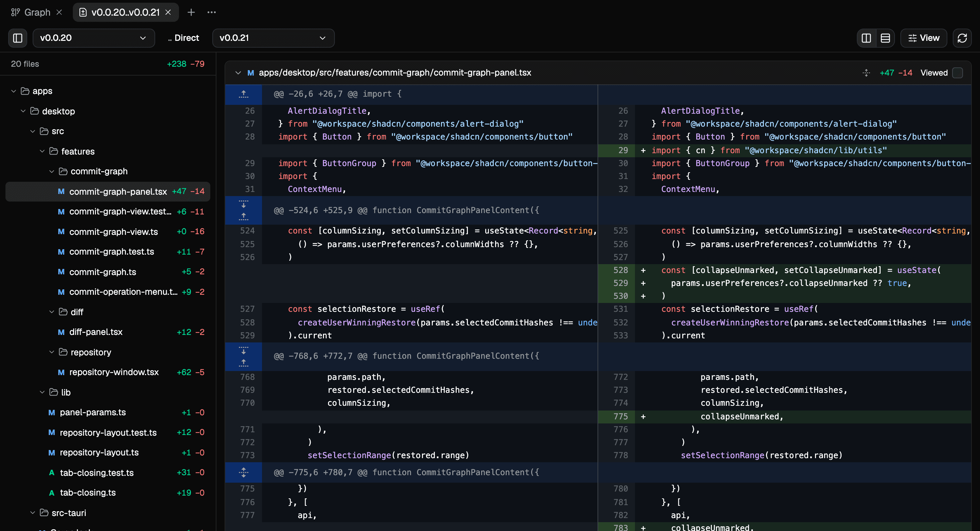Collapse the src-tauri folder chevron
This screenshot has width=980, height=531.
coord(33,513)
